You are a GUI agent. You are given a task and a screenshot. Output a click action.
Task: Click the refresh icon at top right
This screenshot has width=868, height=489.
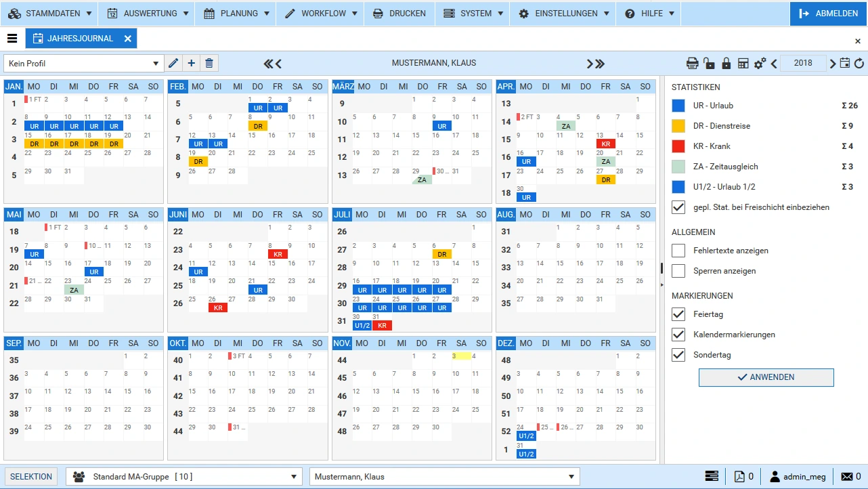[859, 64]
